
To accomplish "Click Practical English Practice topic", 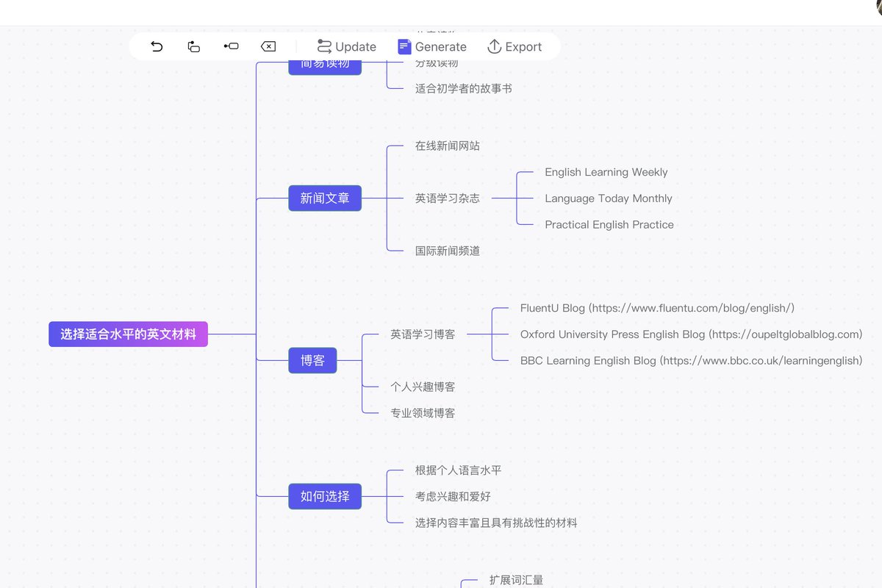I will pyautogui.click(x=609, y=224).
